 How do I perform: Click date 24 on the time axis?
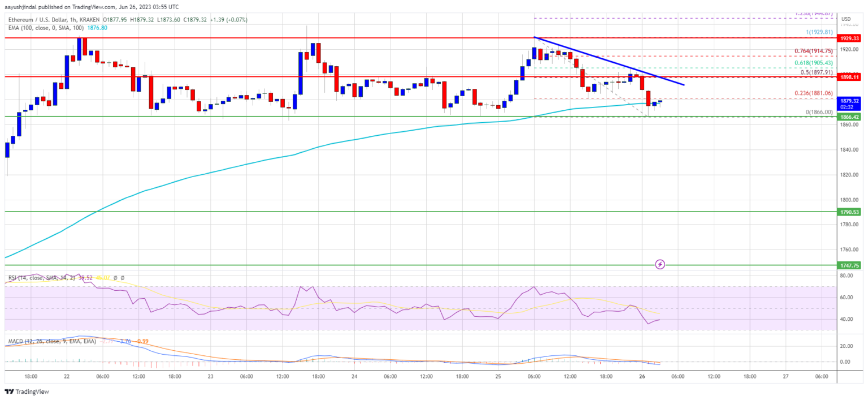click(x=354, y=376)
